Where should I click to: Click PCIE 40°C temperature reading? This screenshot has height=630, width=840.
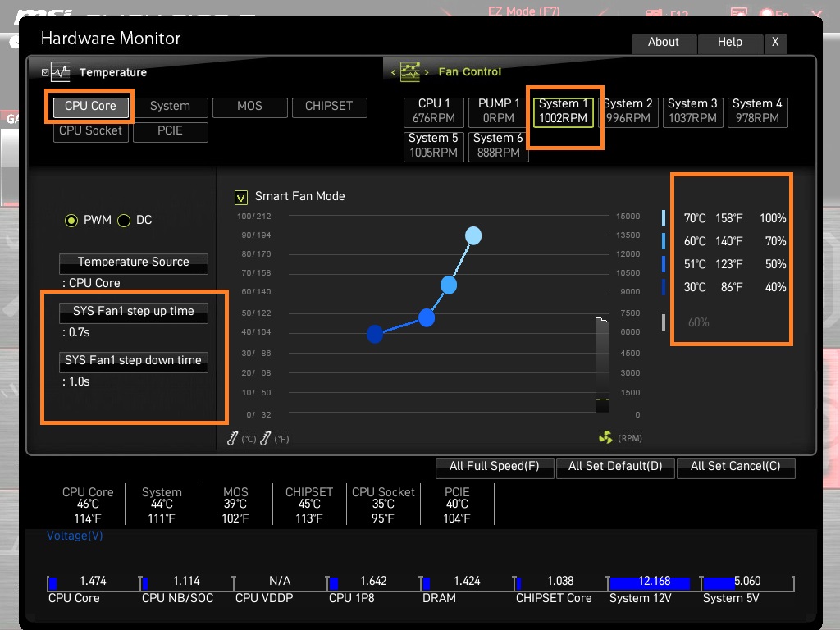tap(457, 504)
